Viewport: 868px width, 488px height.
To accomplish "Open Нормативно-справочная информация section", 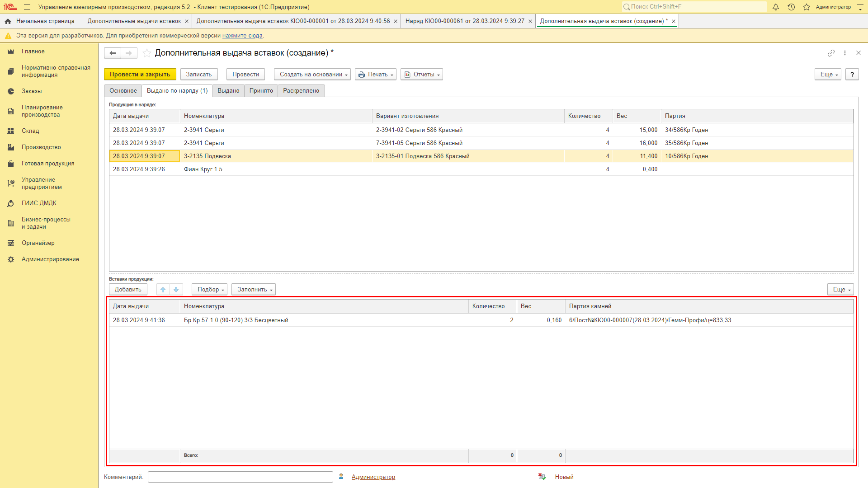I will point(56,71).
